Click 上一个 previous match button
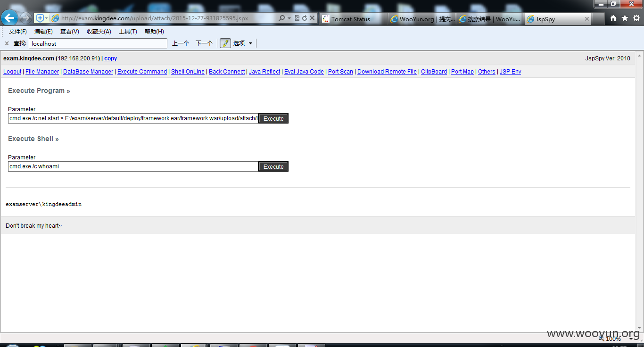 click(x=181, y=43)
